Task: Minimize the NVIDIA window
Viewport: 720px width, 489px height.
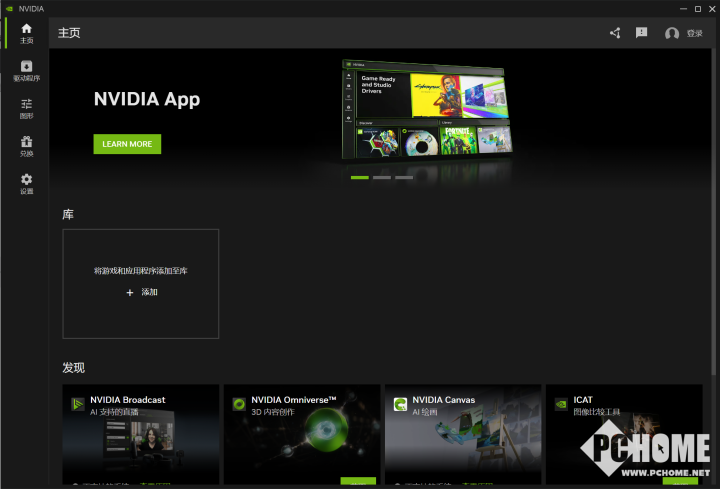Action: (683, 9)
